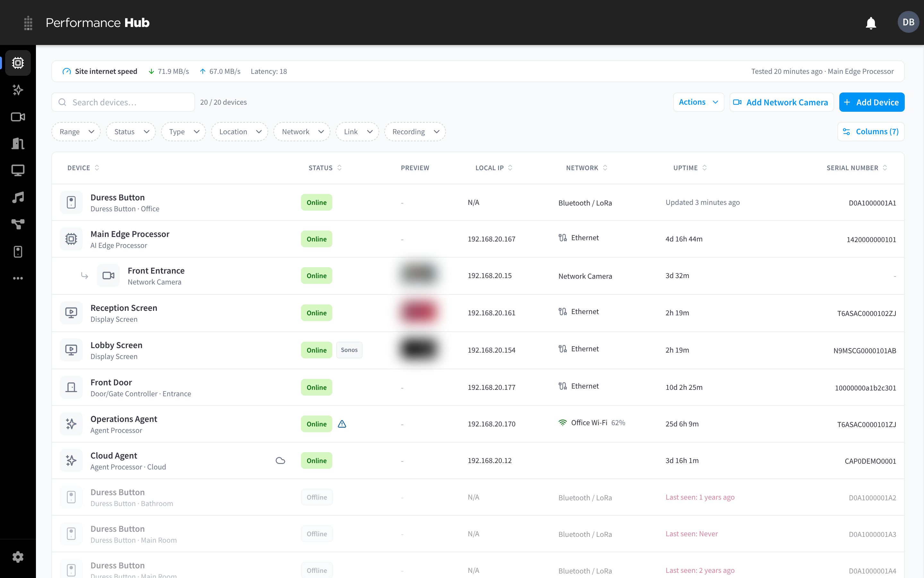Click the Sonos tag on Lobby Screen
924x578 pixels.
349,350
